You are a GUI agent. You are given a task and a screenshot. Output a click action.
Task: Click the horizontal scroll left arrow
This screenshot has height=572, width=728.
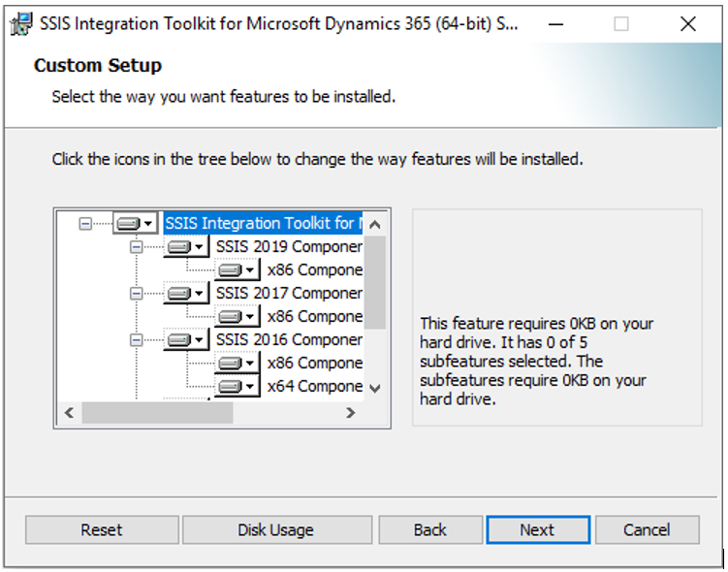pos(69,413)
